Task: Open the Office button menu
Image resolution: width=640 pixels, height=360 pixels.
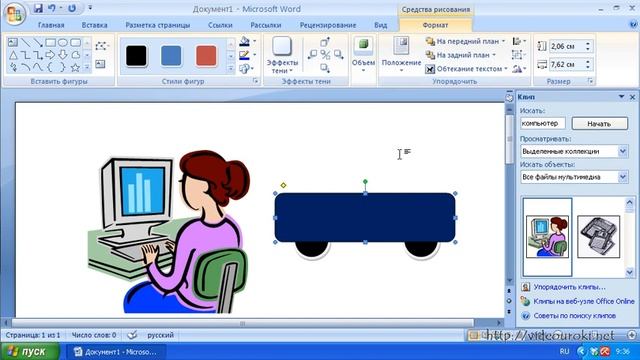Action: point(15,14)
